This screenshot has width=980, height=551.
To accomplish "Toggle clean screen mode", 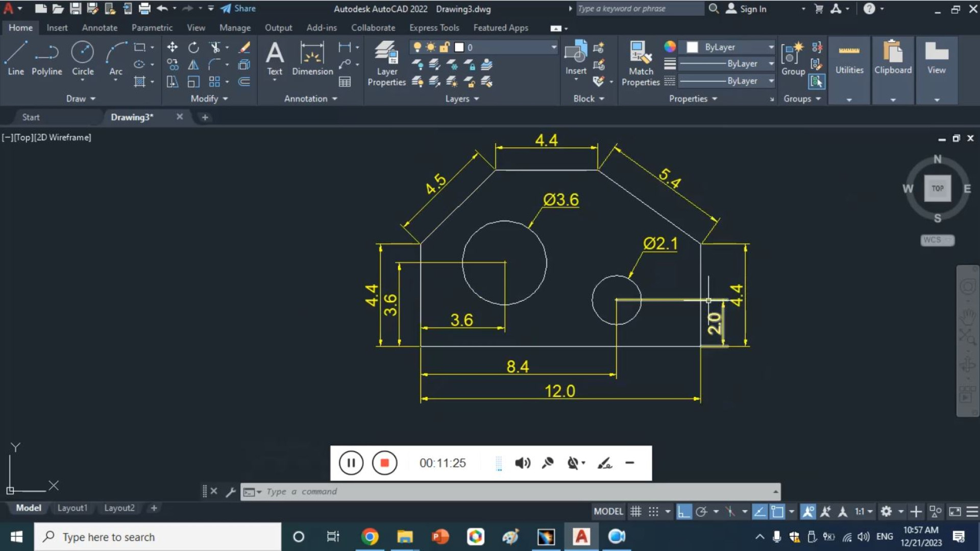I will tap(954, 511).
